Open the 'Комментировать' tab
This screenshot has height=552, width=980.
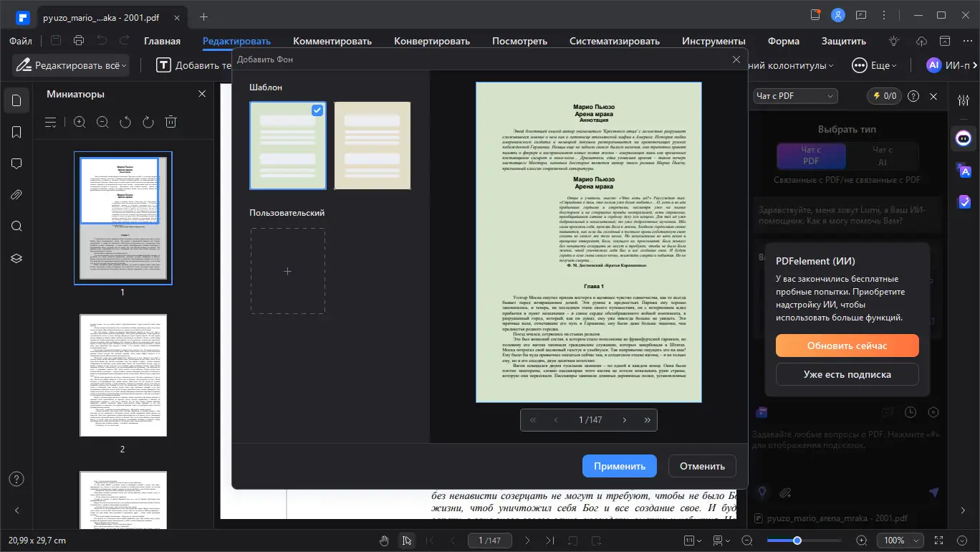click(x=332, y=41)
